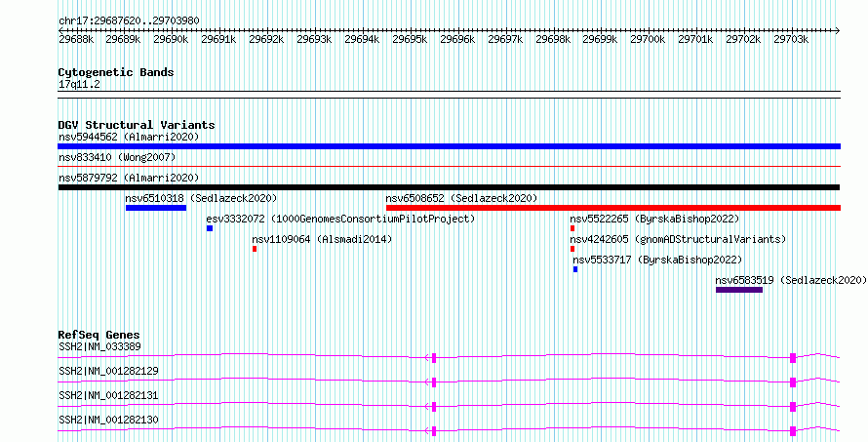Click the chr17:29687620..29703980 coordinate text
This screenshot has width=868, height=442.
129,20
